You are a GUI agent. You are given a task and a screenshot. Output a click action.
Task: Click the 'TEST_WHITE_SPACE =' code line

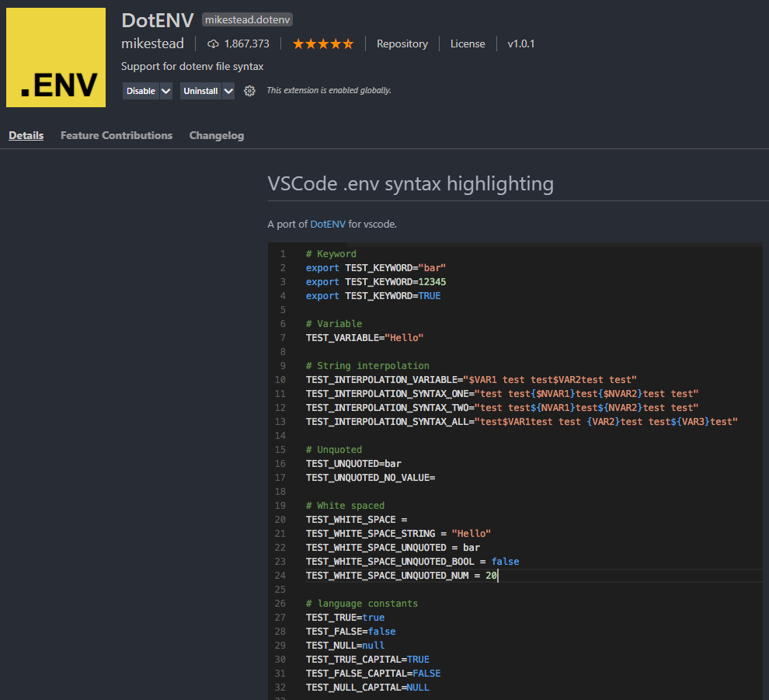pyautogui.click(x=357, y=520)
